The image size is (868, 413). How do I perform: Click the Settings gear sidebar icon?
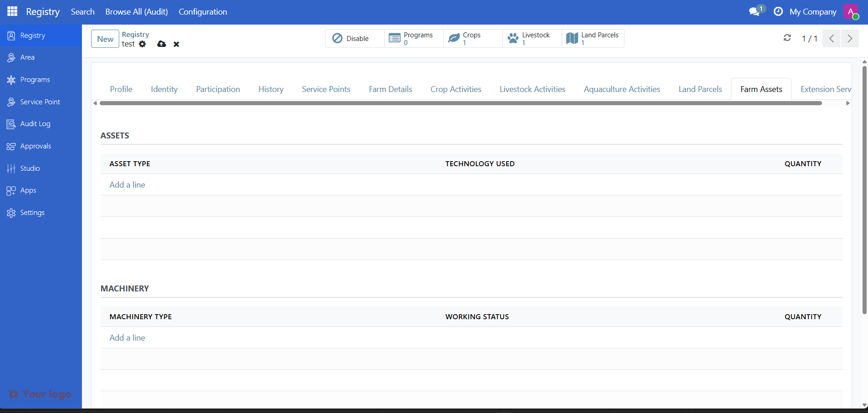tap(11, 213)
